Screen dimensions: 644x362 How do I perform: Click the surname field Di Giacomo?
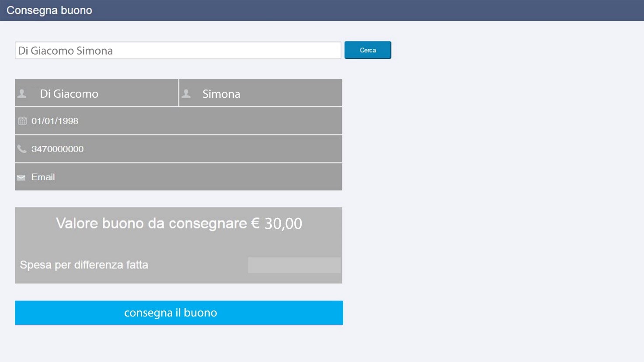tap(97, 93)
